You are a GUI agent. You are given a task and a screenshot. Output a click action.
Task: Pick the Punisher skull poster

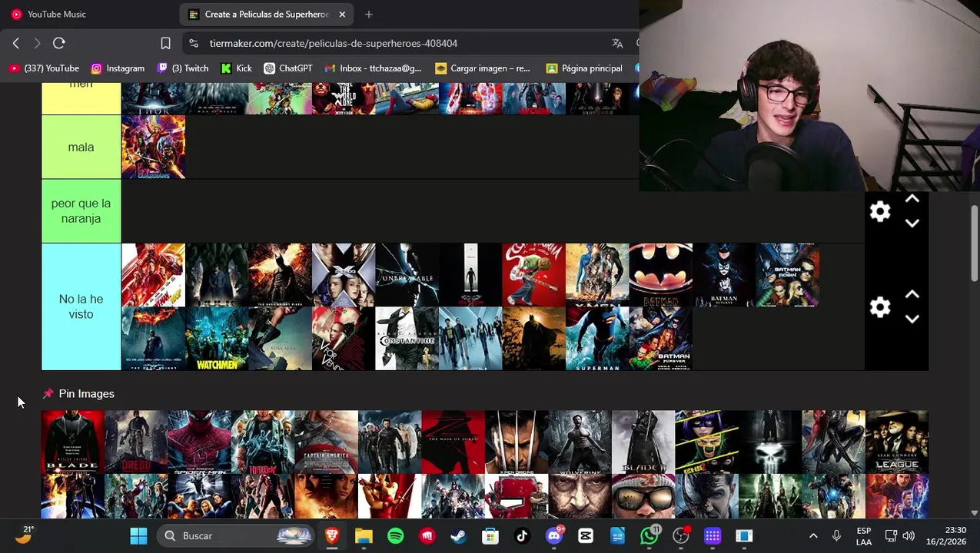click(x=770, y=442)
